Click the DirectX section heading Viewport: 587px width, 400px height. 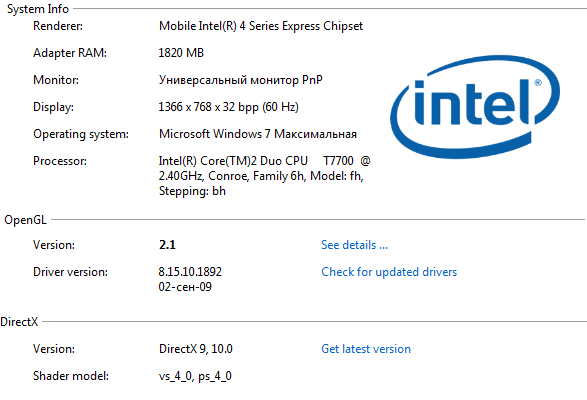coord(19,322)
